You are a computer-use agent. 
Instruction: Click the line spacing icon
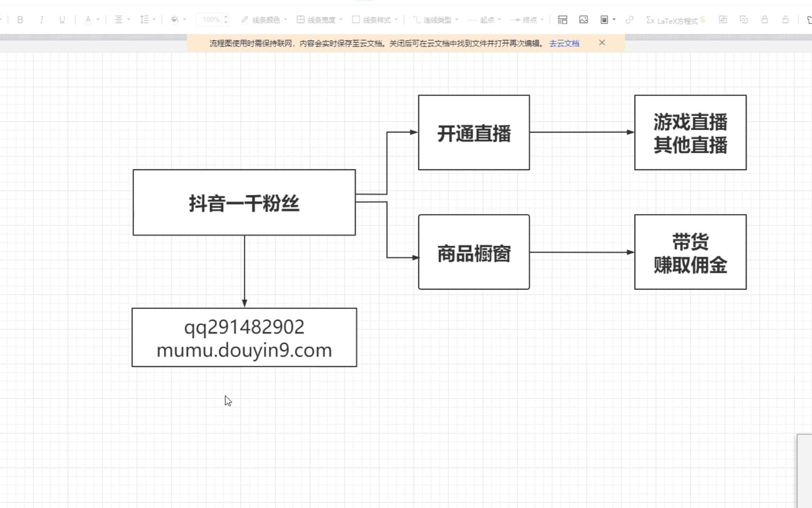144,20
